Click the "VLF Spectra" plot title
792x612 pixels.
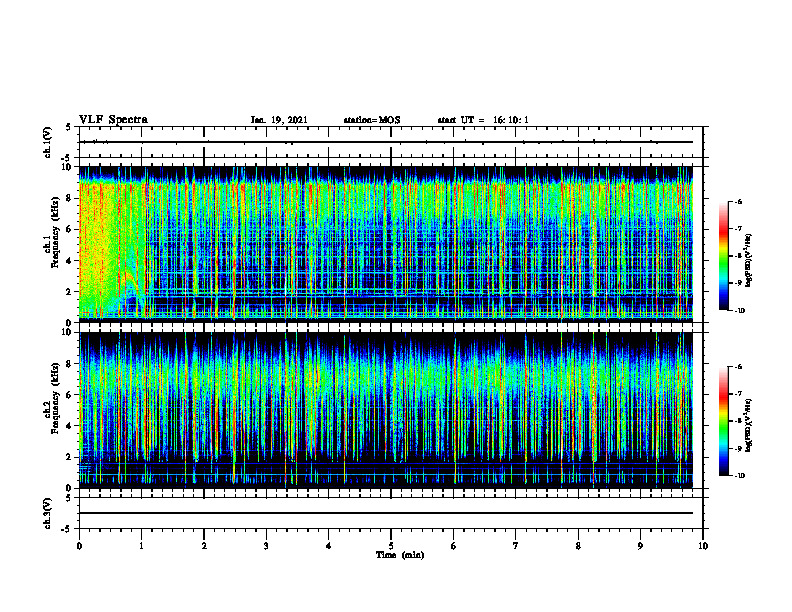coord(113,120)
